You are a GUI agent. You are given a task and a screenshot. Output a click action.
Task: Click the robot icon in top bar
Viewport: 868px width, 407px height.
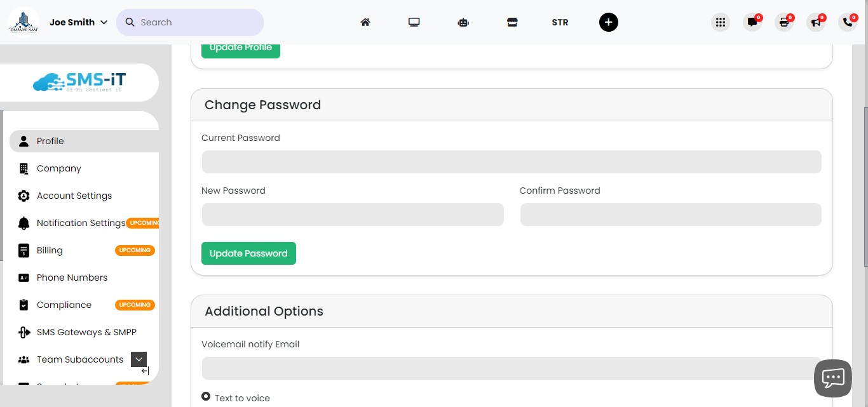click(463, 22)
